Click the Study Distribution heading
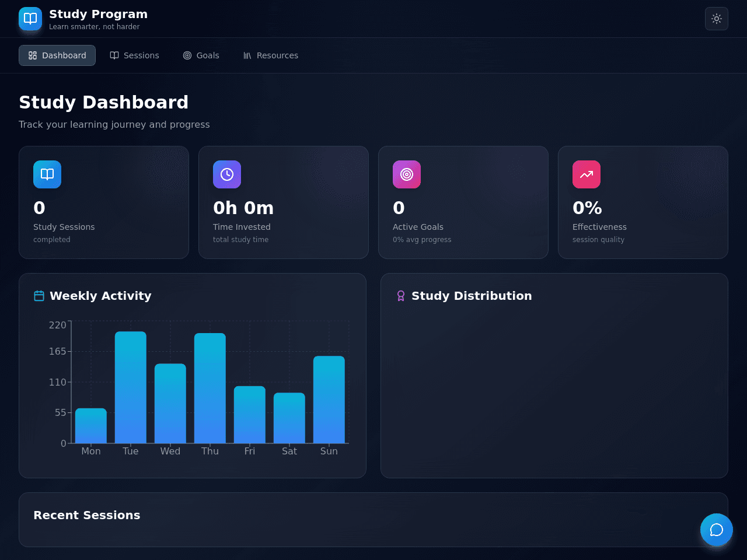The image size is (747, 560). [472, 296]
